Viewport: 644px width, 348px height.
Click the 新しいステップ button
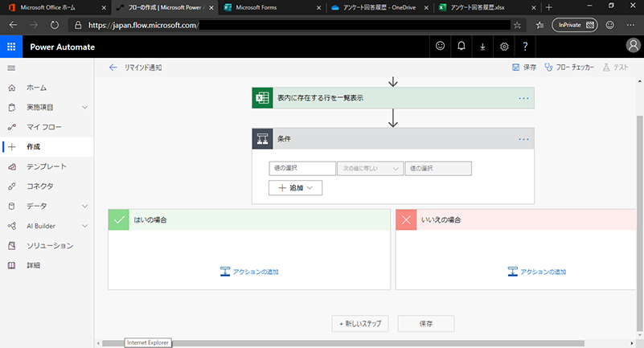tap(360, 323)
